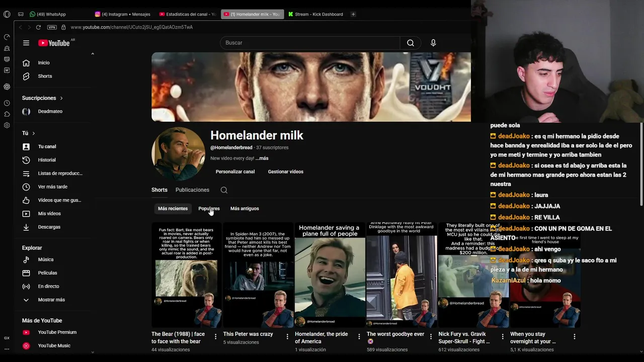The width and height of the screenshot is (644, 362).
Task: Open Homelander saving a plane thumbnail
Action: [x=330, y=275]
